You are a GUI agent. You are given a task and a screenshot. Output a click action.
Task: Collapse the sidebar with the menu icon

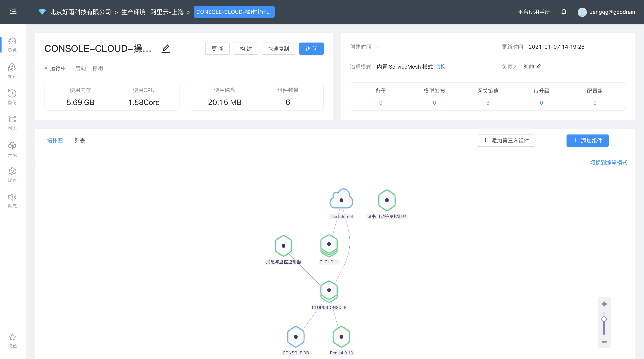click(13, 11)
